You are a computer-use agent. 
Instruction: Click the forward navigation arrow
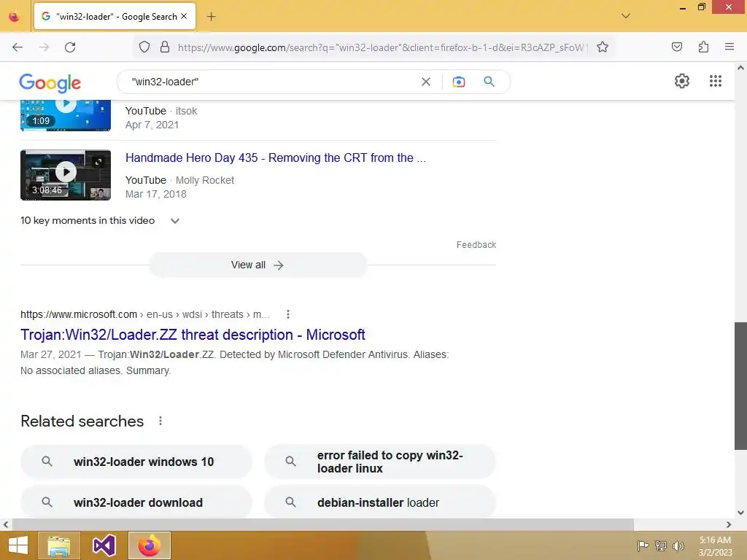point(44,47)
